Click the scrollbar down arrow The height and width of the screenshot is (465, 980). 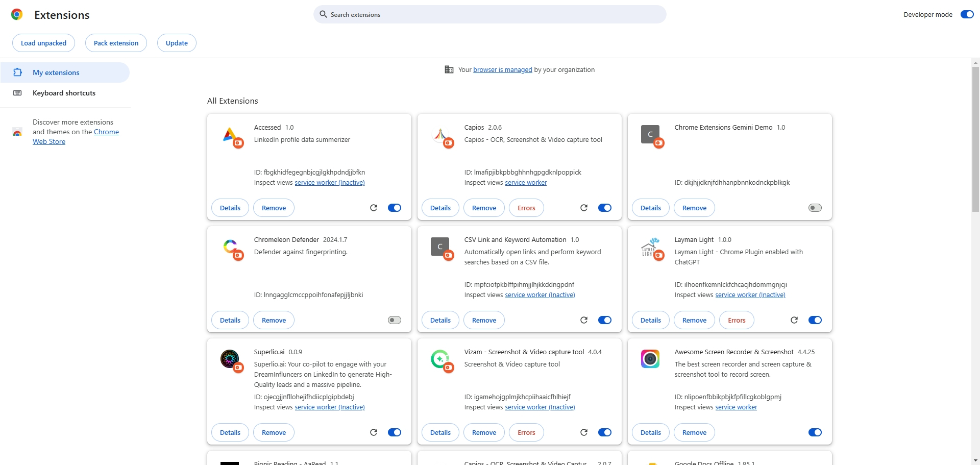pyautogui.click(x=975, y=460)
